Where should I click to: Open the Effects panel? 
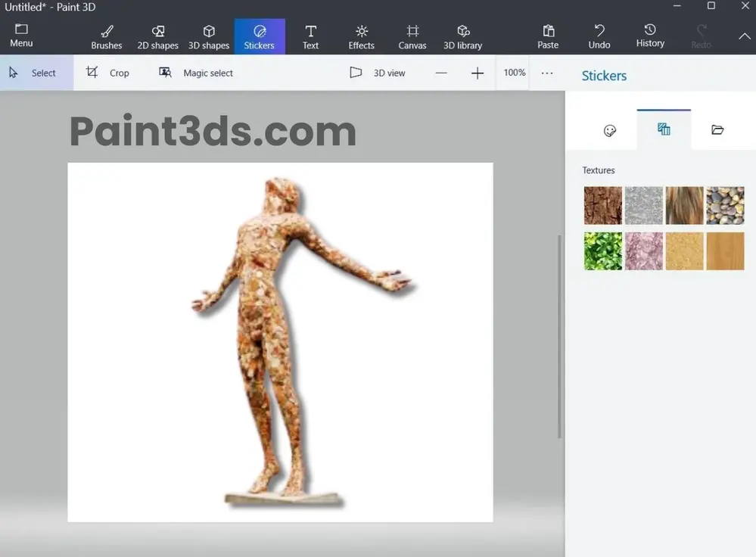click(x=361, y=36)
